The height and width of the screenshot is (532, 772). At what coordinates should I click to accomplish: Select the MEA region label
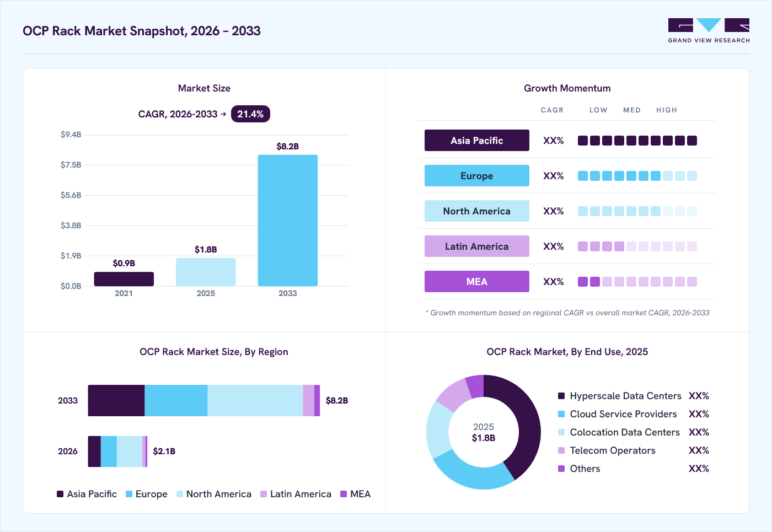(477, 282)
